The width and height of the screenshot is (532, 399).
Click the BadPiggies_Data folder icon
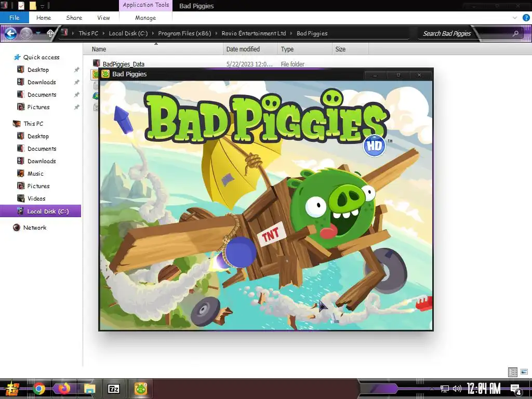pos(96,63)
